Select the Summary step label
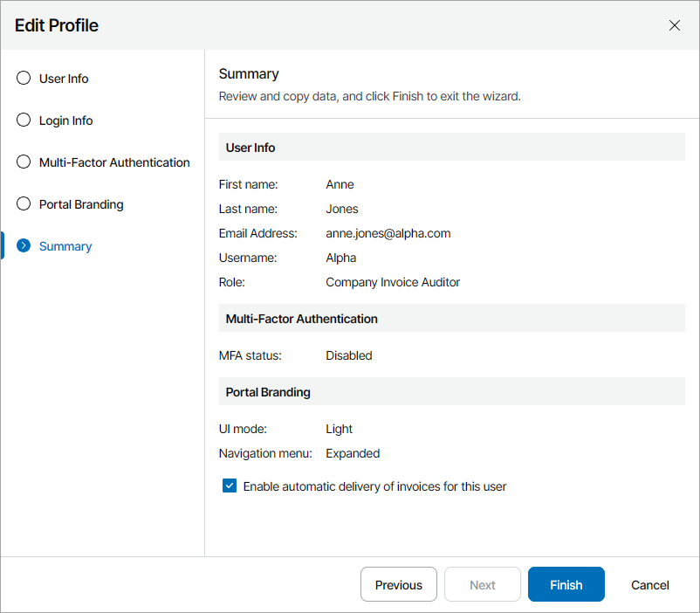 coord(65,246)
